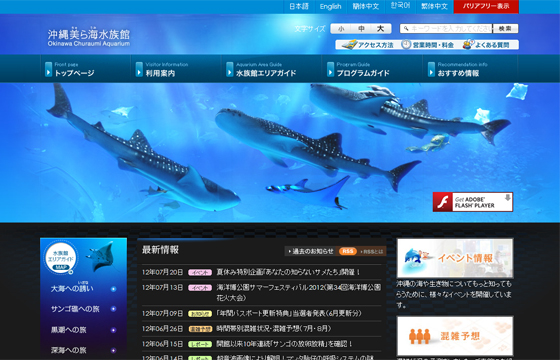Click the 最新情報 heading

(x=160, y=250)
